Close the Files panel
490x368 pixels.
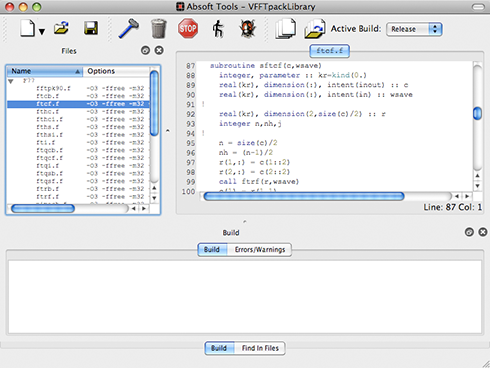[159, 51]
